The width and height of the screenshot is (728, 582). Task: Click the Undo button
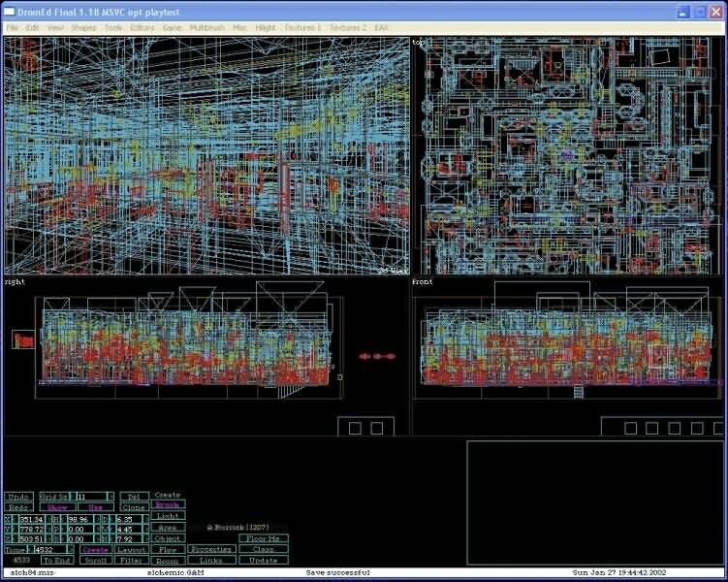click(x=18, y=496)
